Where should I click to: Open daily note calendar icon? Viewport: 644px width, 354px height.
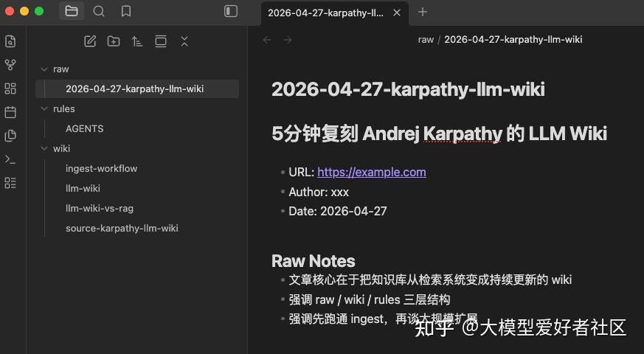click(10, 111)
